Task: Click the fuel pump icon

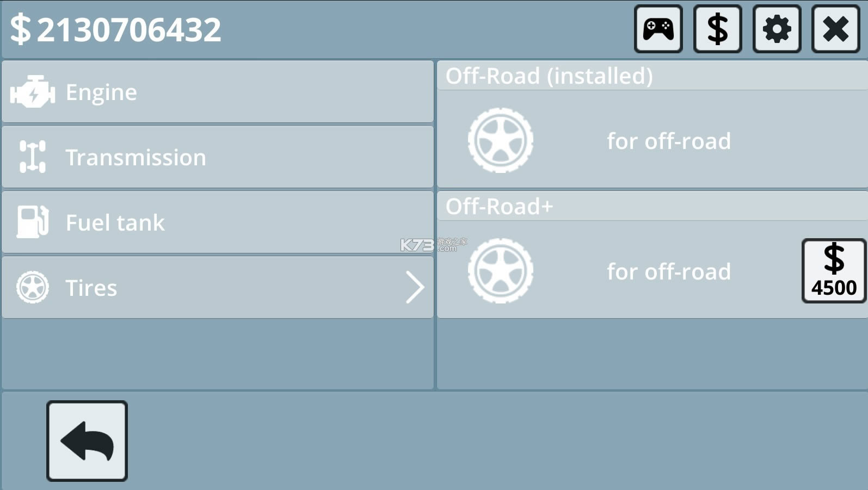Action: 33,222
